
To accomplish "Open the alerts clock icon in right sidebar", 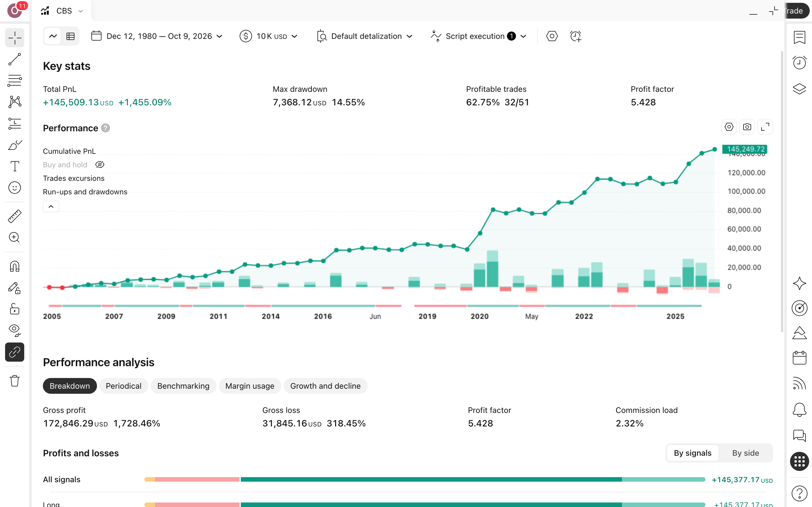I will pos(799,62).
